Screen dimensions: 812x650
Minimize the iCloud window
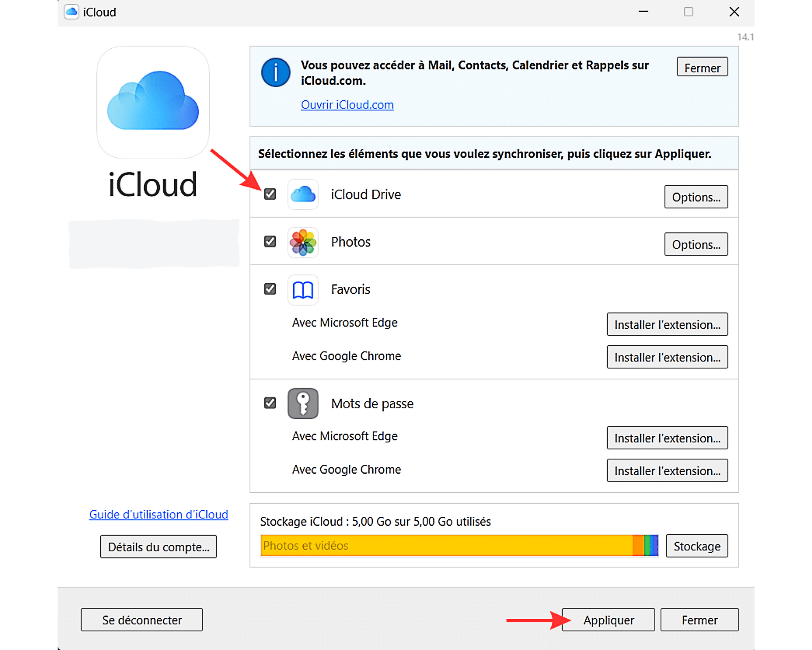pos(644,12)
